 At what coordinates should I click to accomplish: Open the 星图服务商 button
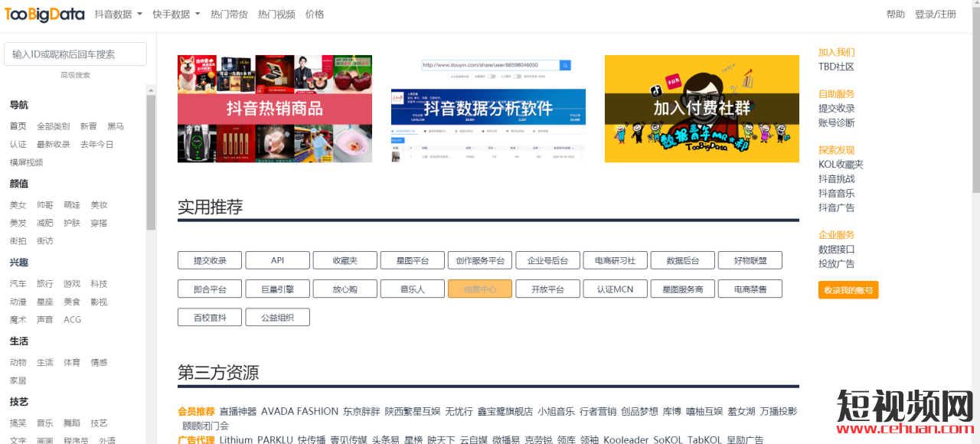pyautogui.click(x=683, y=289)
